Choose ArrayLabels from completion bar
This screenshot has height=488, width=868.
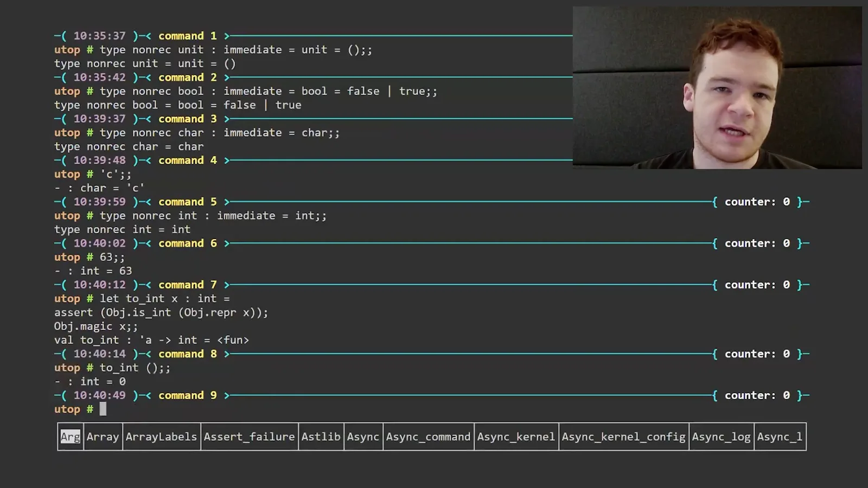[161, 436]
